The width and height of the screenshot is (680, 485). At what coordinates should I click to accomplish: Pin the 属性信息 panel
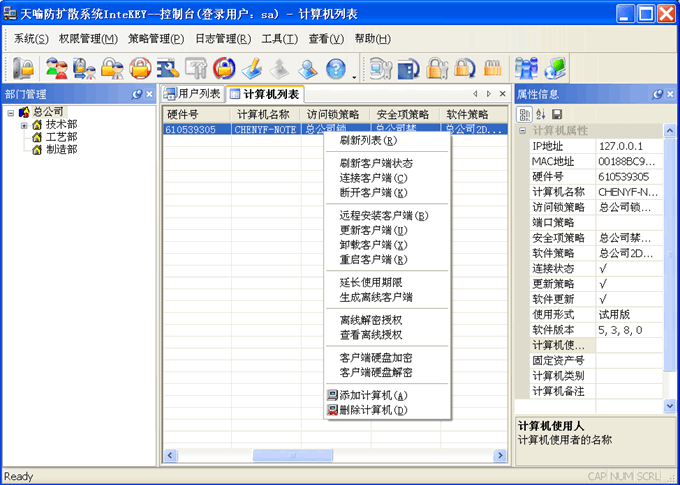pyautogui.click(x=658, y=94)
